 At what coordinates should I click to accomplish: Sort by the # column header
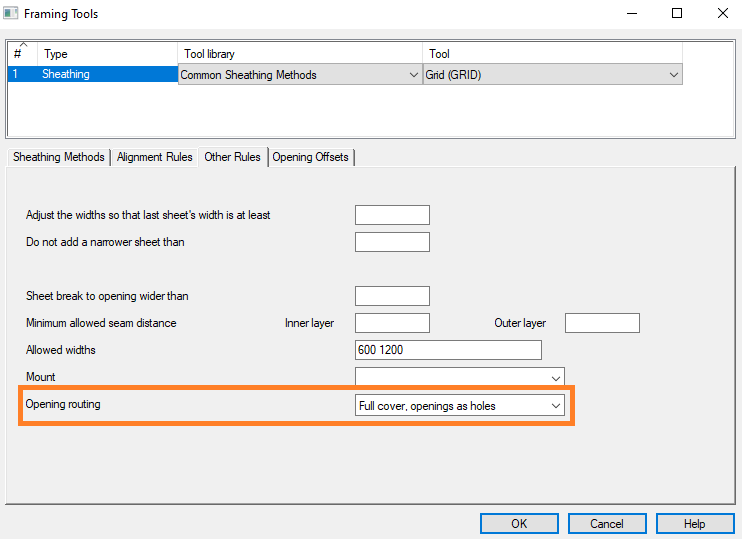pos(22,53)
